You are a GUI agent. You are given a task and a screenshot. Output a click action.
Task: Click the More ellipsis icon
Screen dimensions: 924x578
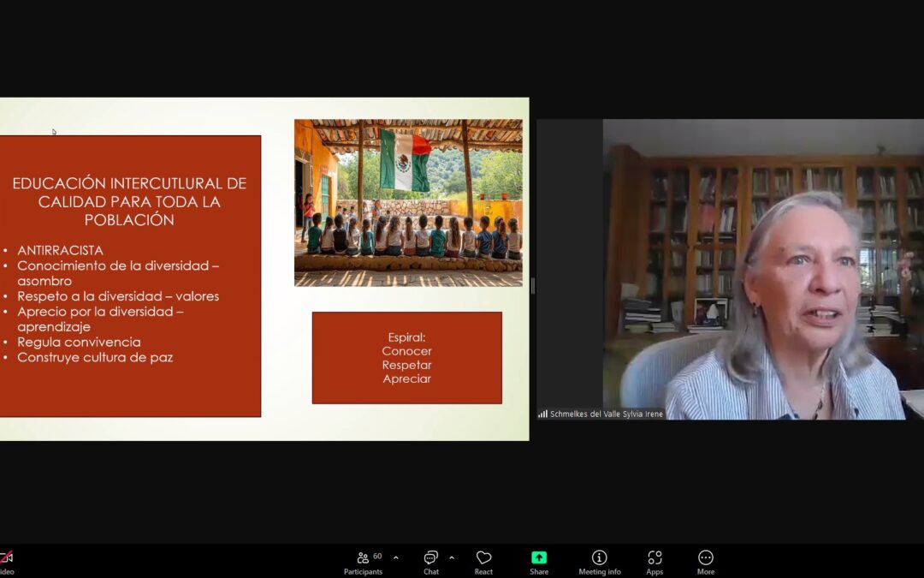pos(705,557)
